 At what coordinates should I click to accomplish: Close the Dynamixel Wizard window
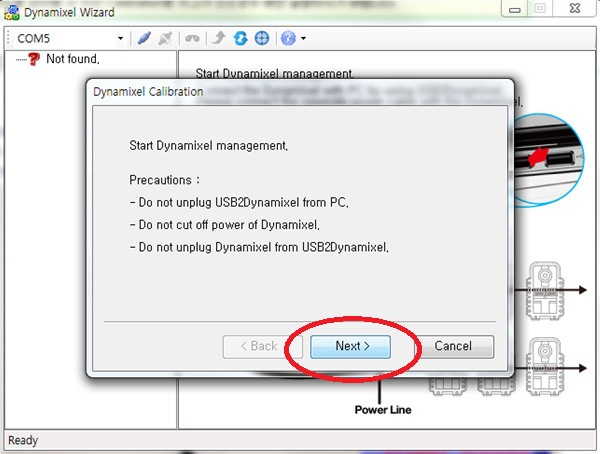[x=575, y=8]
